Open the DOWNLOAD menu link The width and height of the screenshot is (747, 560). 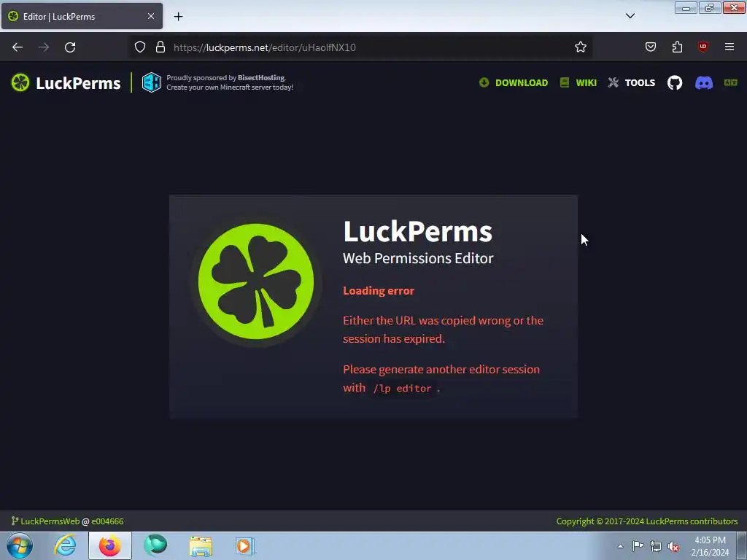point(522,83)
